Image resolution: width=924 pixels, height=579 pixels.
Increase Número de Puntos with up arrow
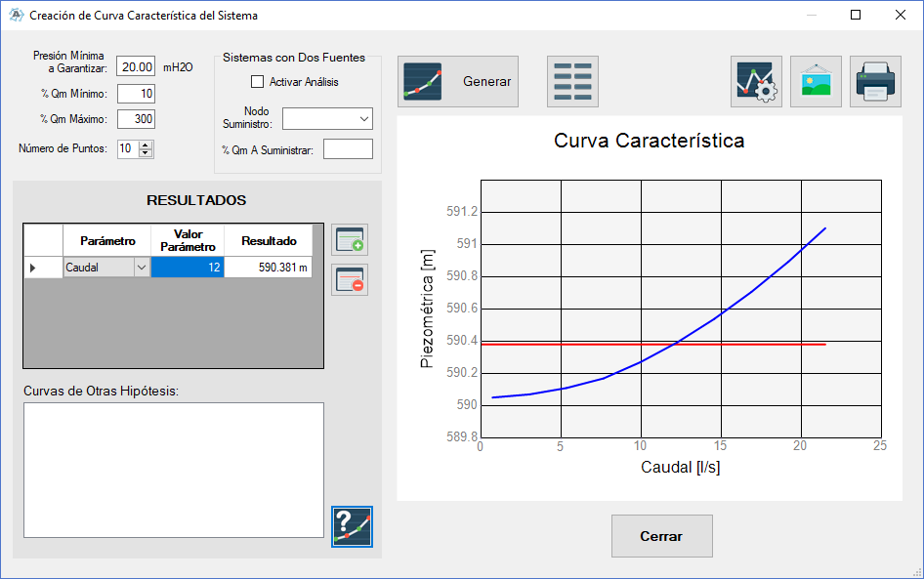(146, 145)
